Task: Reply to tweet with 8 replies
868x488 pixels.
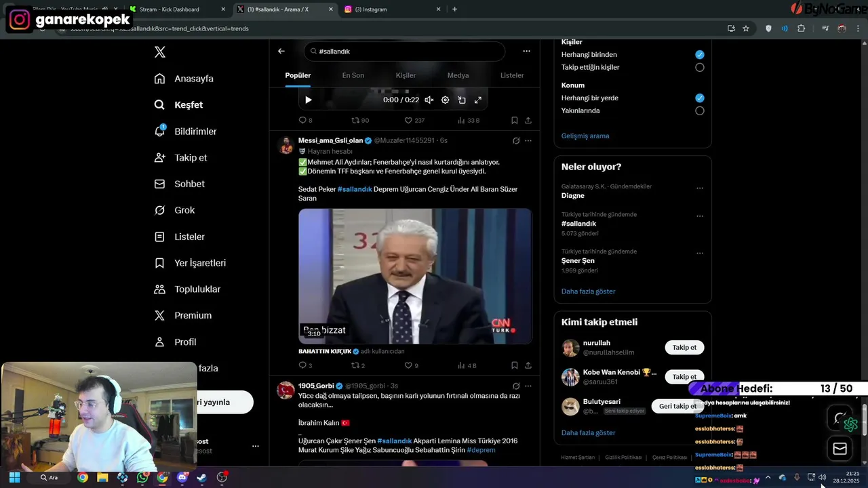Action: [305, 120]
